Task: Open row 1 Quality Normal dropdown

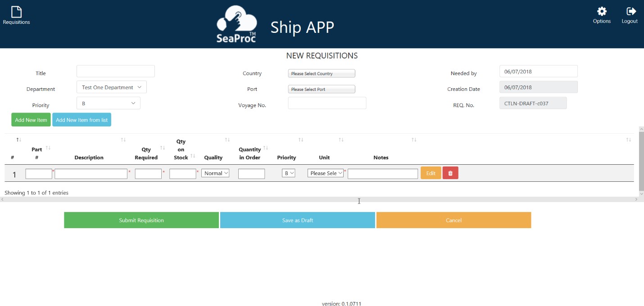Action: (x=215, y=173)
